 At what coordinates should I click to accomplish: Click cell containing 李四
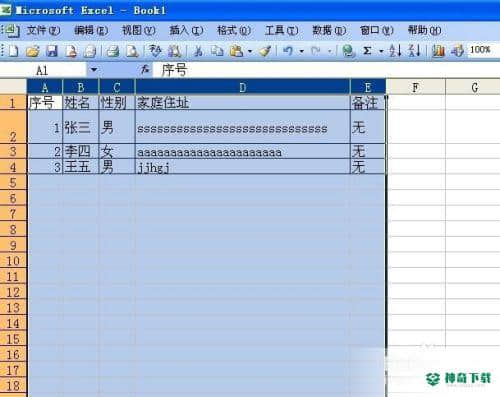click(81, 152)
